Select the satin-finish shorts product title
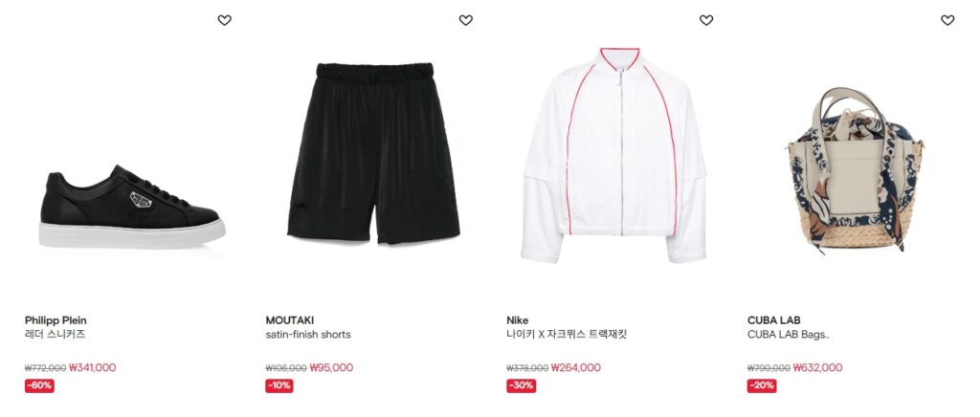980x417 pixels. pos(308,335)
